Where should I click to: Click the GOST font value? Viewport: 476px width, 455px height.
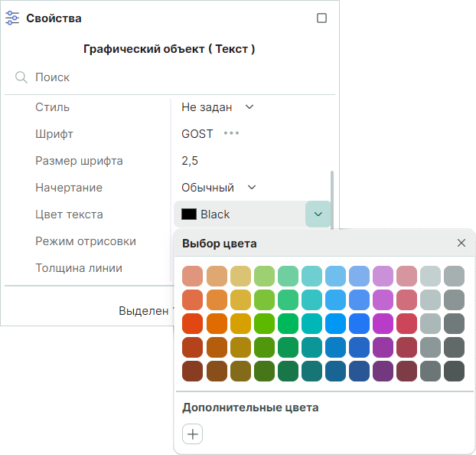click(x=197, y=134)
